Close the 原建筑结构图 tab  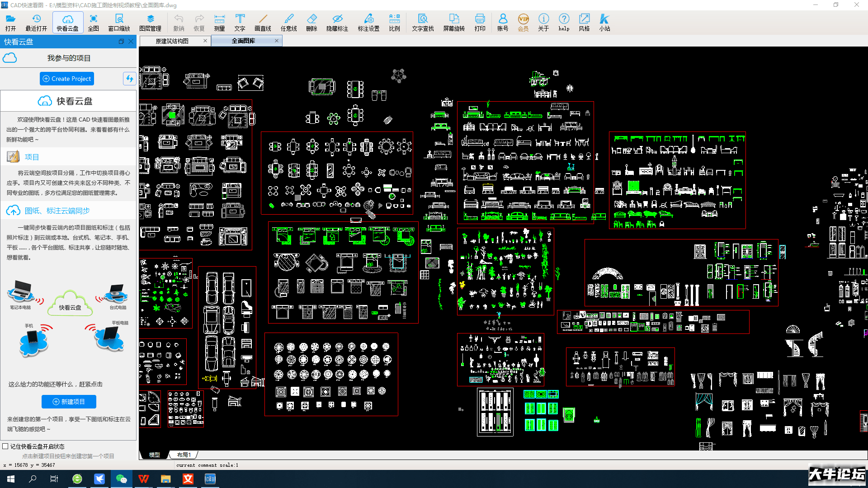point(205,41)
